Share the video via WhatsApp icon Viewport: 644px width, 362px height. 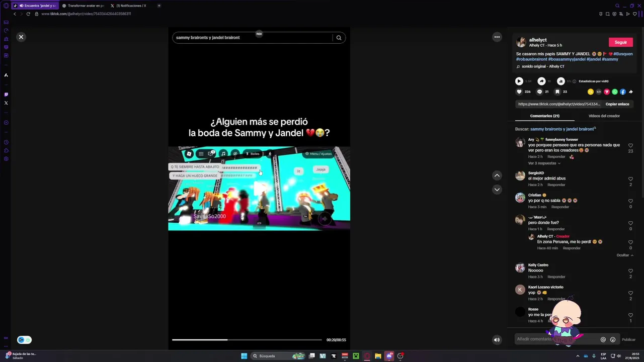click(615, 92)
